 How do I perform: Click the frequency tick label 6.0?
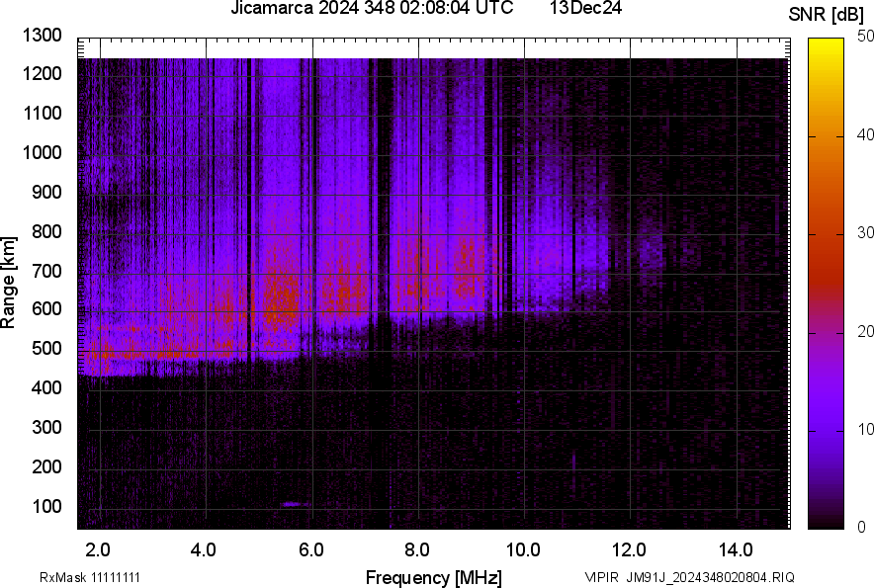click(311, 550)
